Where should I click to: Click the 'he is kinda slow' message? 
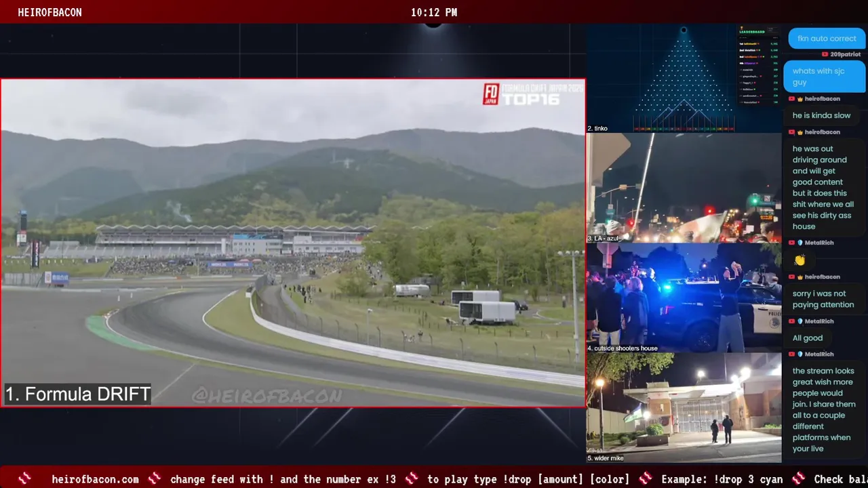821,115
